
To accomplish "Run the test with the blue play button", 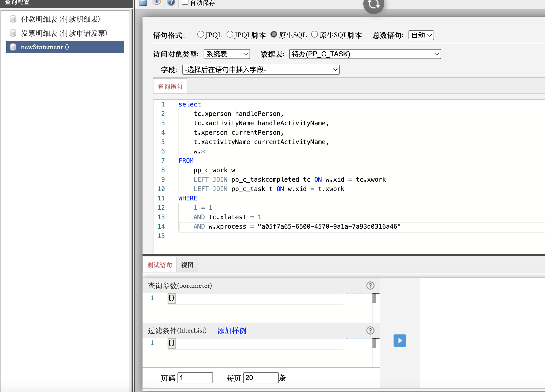I will (400, 341).
